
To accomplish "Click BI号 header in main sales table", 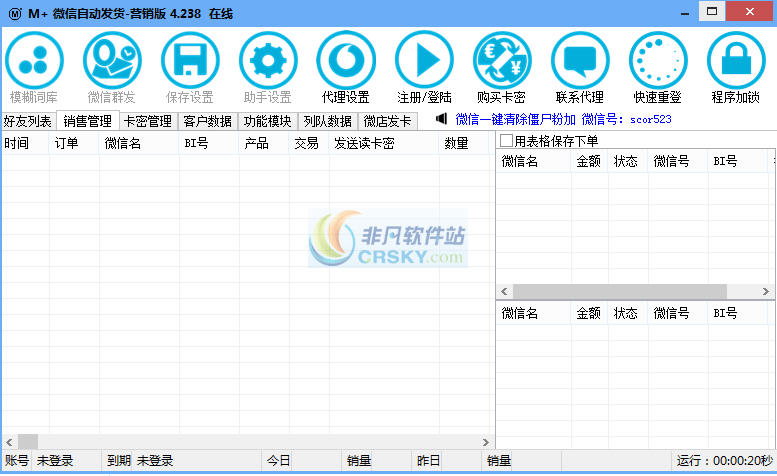I will (x=209, y=144).
